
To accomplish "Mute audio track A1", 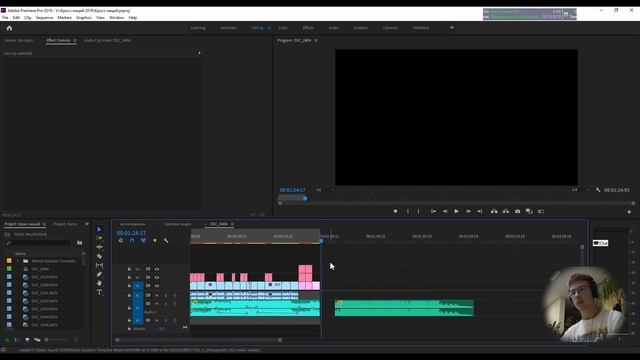I will (157, 295).
